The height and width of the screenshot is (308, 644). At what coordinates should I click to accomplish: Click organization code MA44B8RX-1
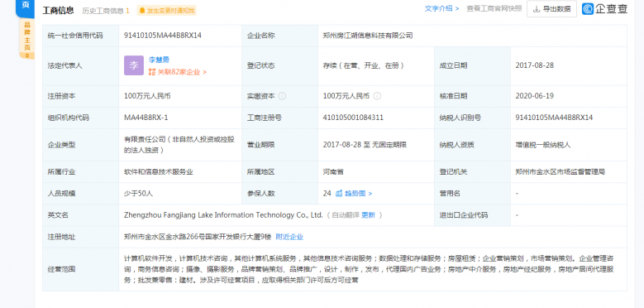click(145, 118)
